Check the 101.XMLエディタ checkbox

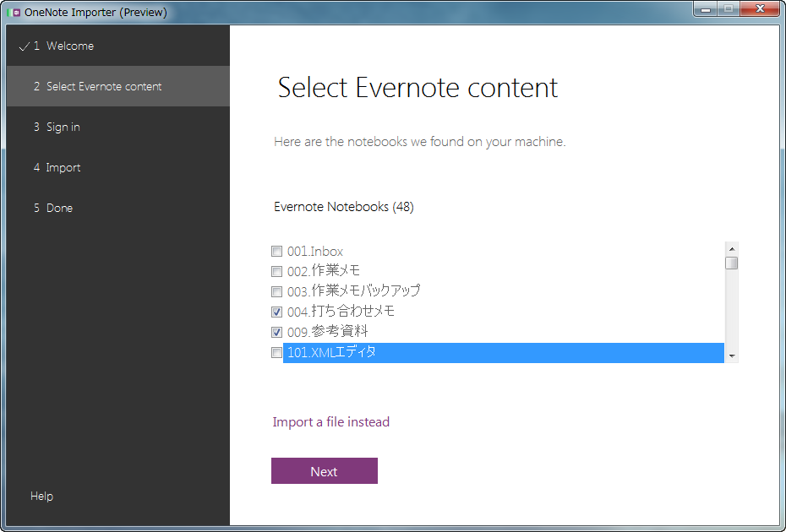coord(276,353)
